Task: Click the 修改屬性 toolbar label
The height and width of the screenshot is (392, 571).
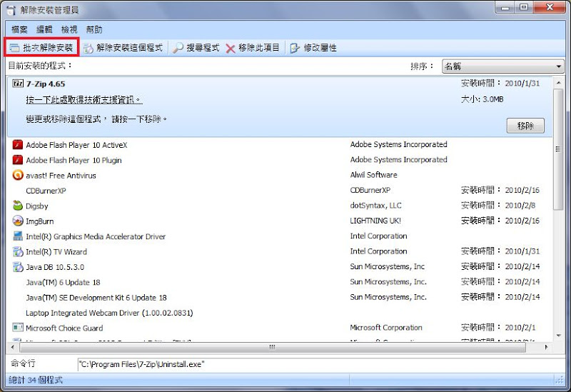Action: click(320, 48)
